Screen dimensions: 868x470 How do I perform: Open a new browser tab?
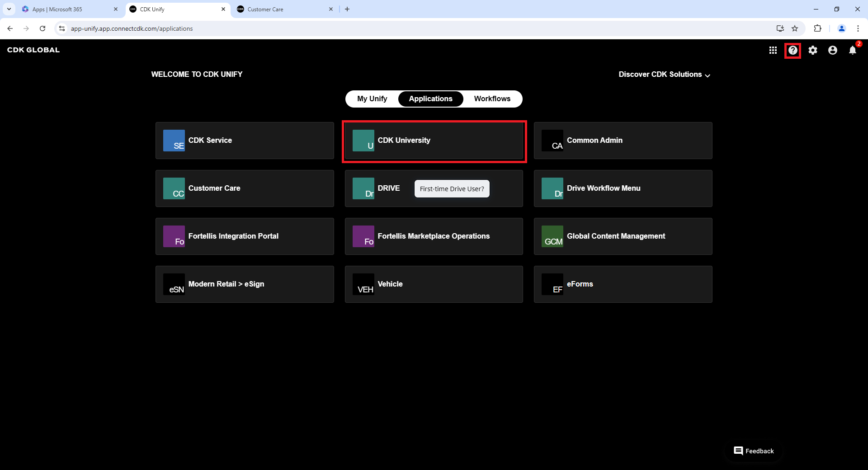click(x=347, y=9)
